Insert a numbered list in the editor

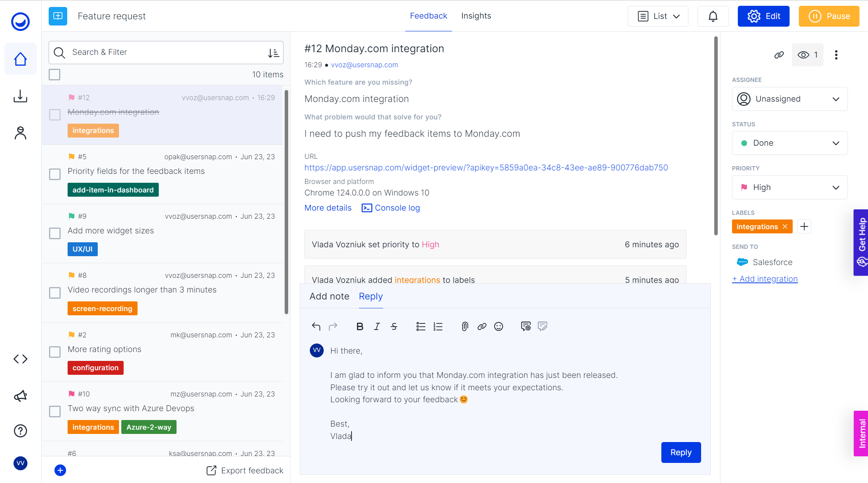click(x=438, y=327)
